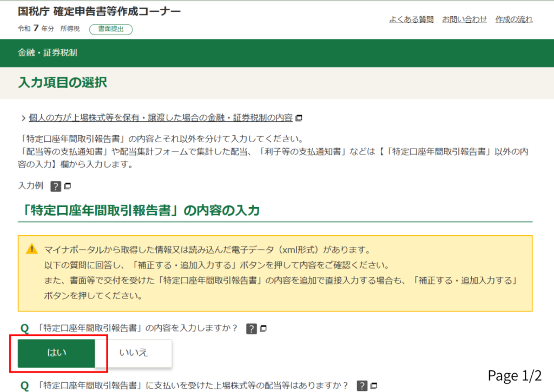
Task: Click the yellow warning triangle icon
Action: pos(32,249)
